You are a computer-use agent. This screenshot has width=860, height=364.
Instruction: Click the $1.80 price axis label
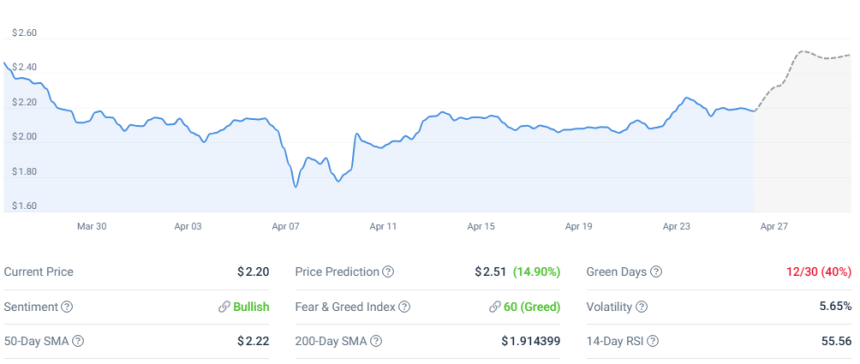[x=24, y=172]
